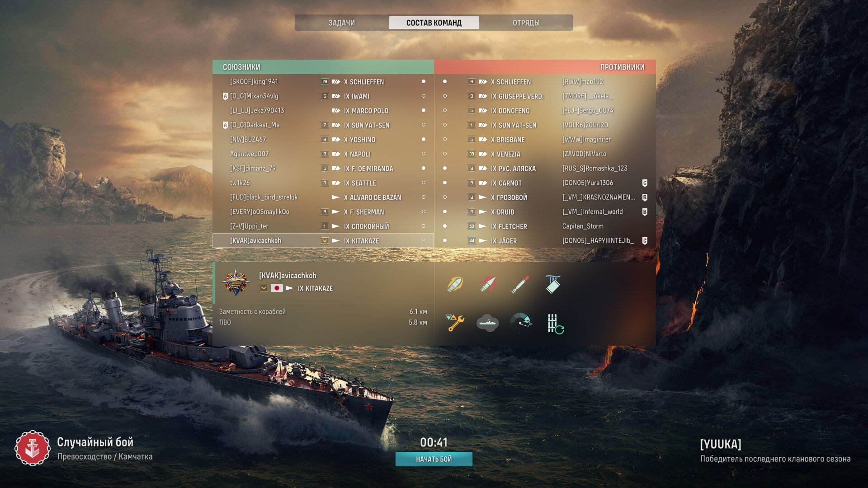This screenshot has width=868, height=488.
Task: Click the status circle beside ally KITAKAZE
Action: [x=424, y=241]
